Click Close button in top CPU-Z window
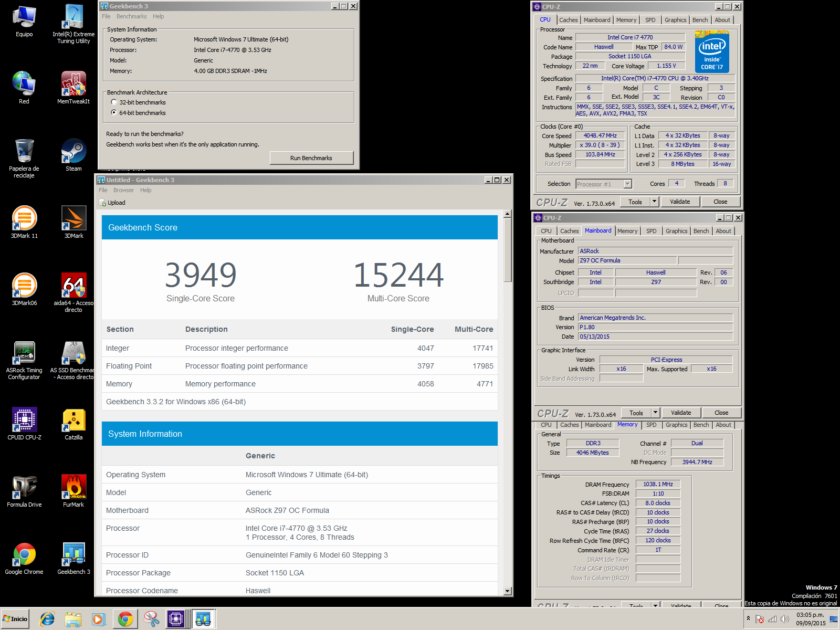 pyautogui.click(x=720, y=202)
